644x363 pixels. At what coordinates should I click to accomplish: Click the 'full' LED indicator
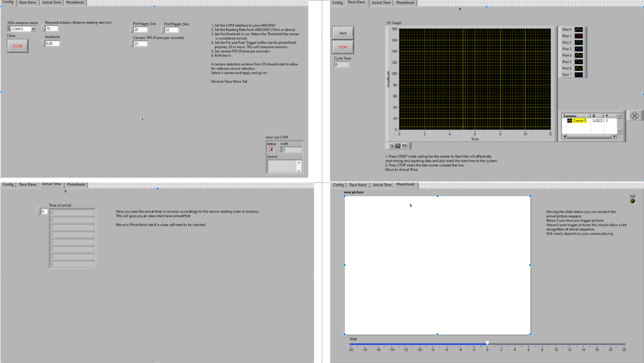click(633, 201)
